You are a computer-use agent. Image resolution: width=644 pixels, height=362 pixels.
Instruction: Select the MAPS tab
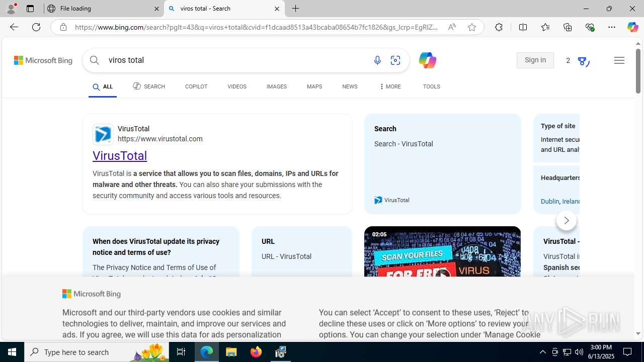[314, 87]
